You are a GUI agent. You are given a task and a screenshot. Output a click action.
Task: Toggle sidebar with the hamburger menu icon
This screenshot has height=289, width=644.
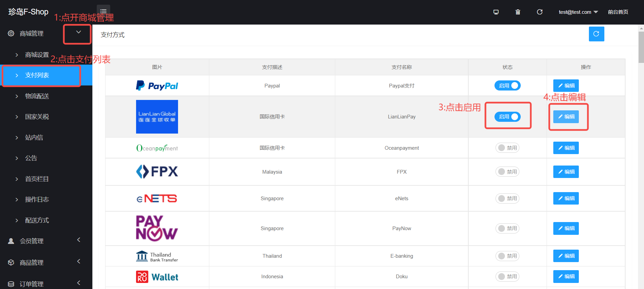(x=103, y=11)
